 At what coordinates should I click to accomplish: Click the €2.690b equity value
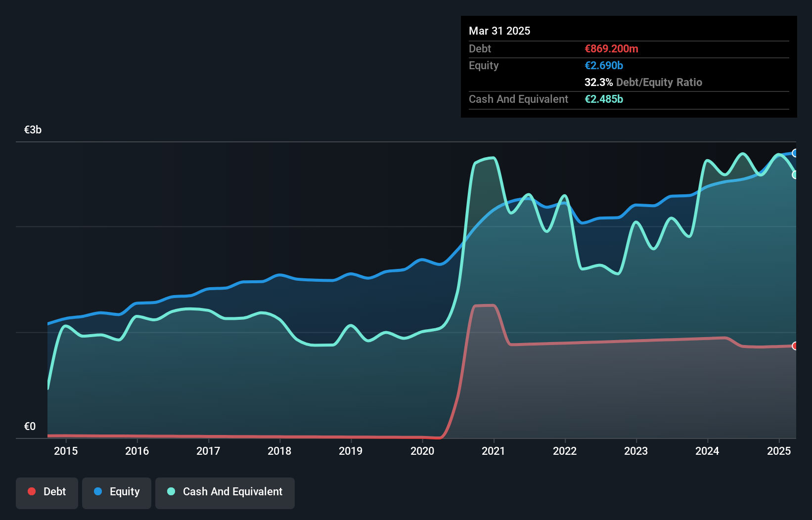click(x=604, y=65)
